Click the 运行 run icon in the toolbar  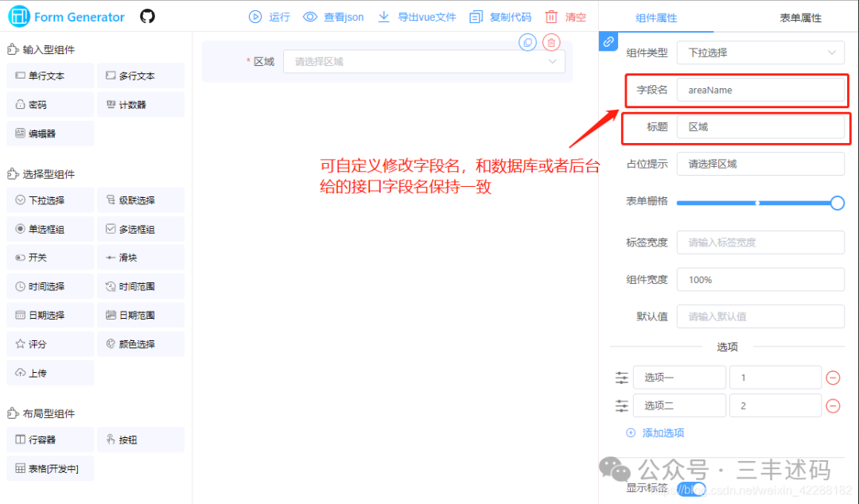(x=255, y=17)
